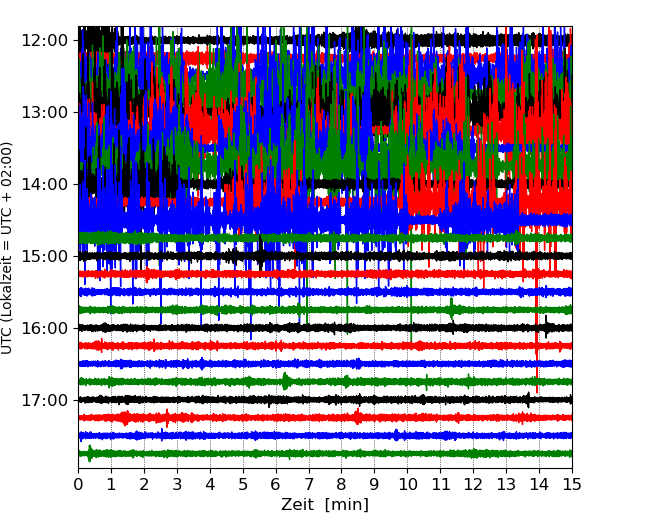Viewport: 650px width, 520px height.
Task: Click the "Zeit [min]" x-axis title
Action: tap(325, 505)
